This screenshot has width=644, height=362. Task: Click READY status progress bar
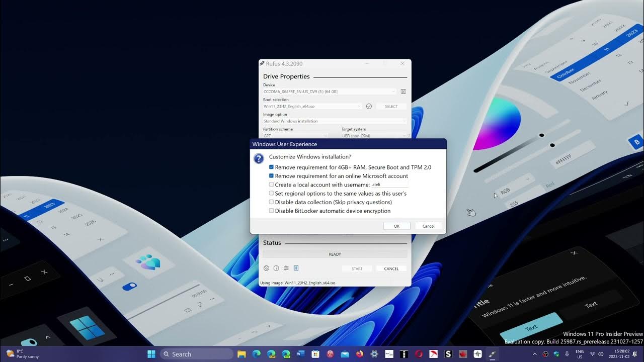pos(335,254)
